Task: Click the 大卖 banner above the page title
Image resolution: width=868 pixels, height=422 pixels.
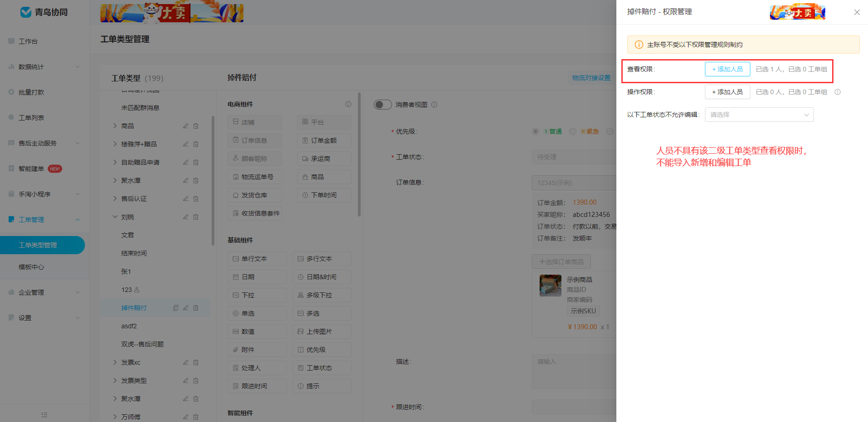Action: (x=172, y=13)
